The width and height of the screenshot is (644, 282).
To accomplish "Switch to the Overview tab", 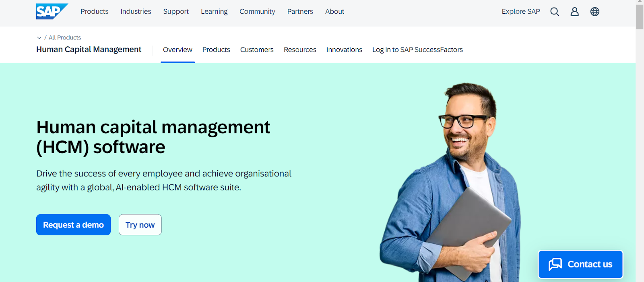I will (178, 50).
